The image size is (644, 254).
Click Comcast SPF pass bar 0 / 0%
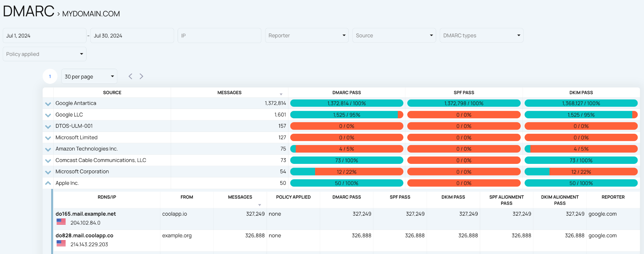(464, 160)
